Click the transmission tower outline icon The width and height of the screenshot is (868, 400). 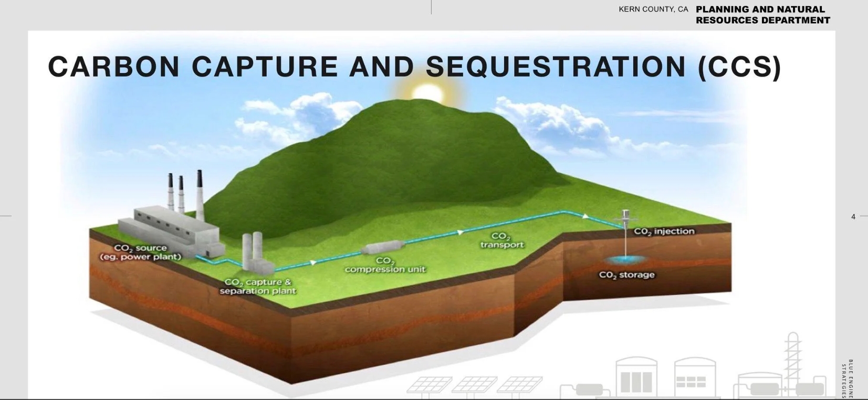click(793, 360)
